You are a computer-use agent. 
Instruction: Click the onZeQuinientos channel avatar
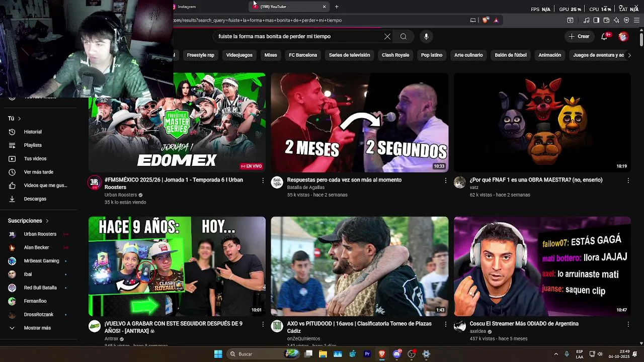click(277, 326)
